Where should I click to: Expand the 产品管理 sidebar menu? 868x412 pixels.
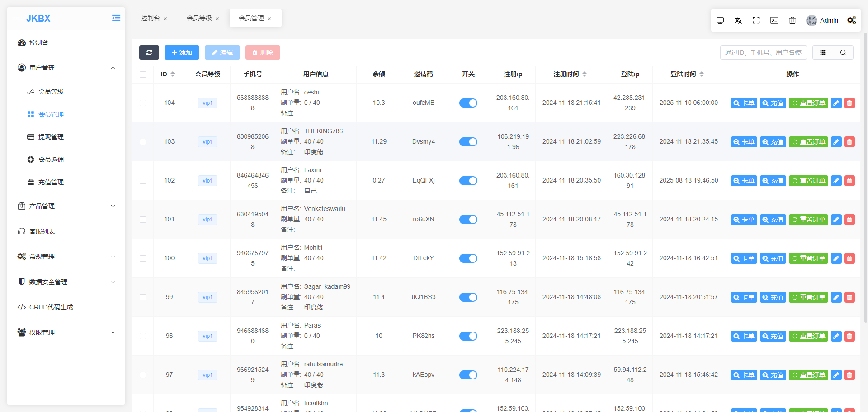click(66, 206)
